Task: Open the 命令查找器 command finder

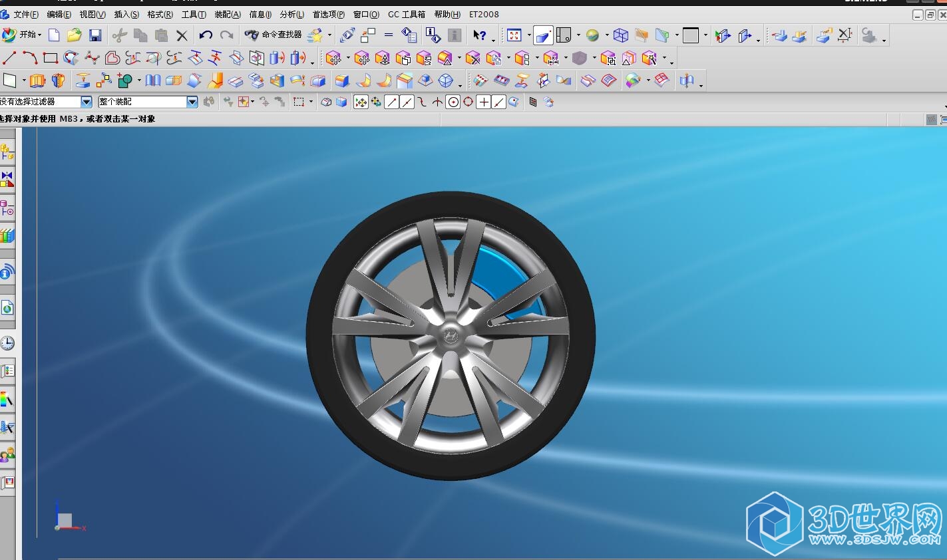Action: [274, 35]
